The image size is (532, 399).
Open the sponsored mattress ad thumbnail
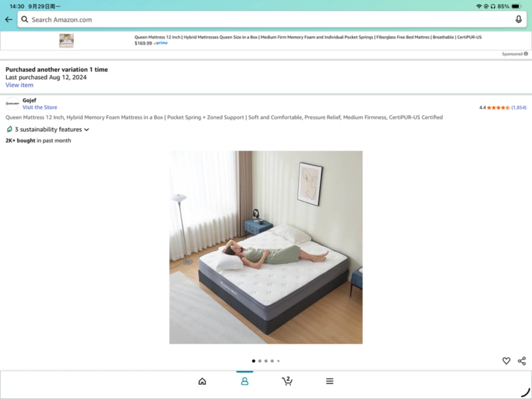pyautogui.click(x=66, y=41)
